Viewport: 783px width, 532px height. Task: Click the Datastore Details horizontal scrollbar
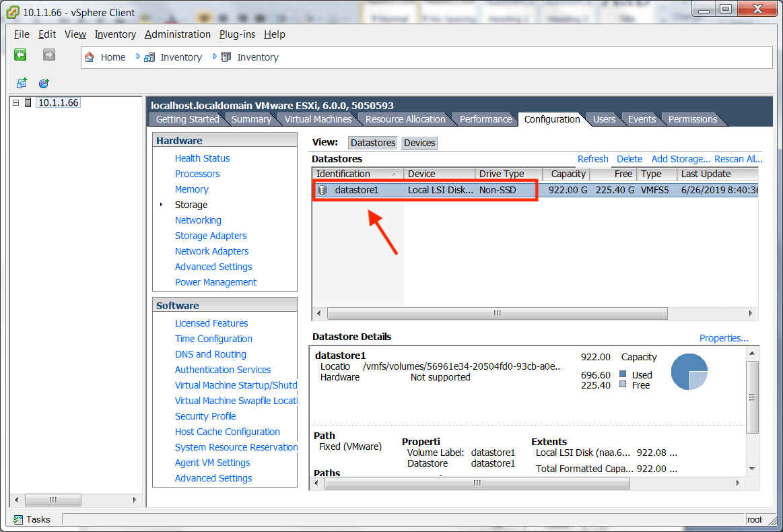477,483
